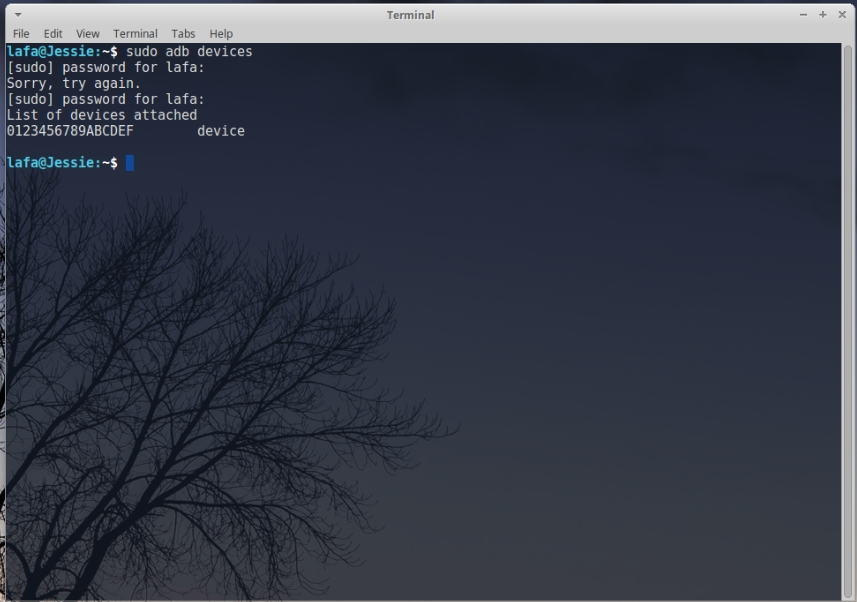The height and width of the screenshot is (602, 857).
Task: Click the 'Terminal' title in the title bar
Action: (410, 15)
